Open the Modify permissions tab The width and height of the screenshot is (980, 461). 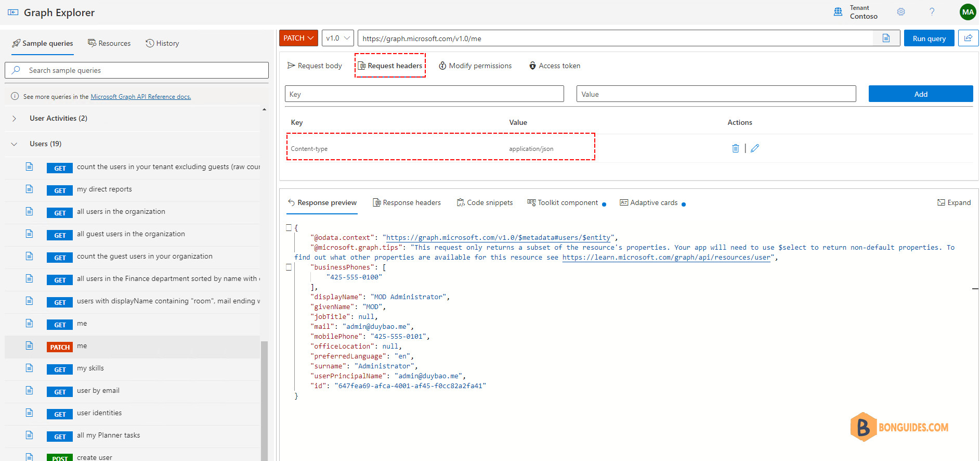pyautogui.click(x=475, y=66)
